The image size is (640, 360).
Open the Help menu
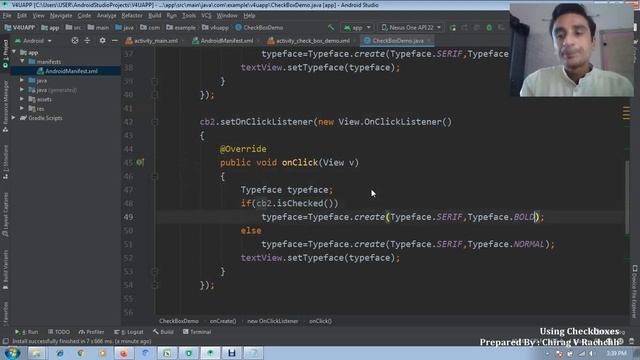pyautogui.click(x=249, y=16)
